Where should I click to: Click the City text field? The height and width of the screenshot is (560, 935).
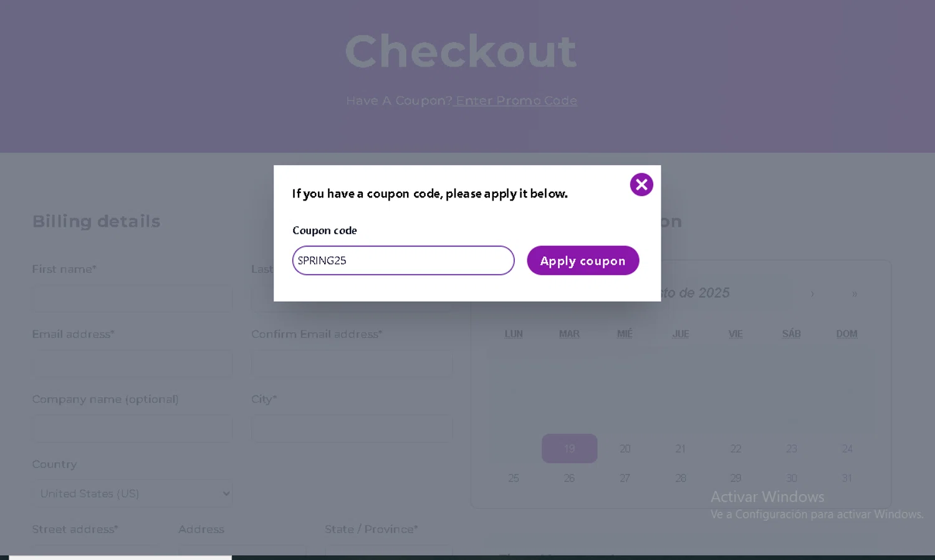(352, 429)
